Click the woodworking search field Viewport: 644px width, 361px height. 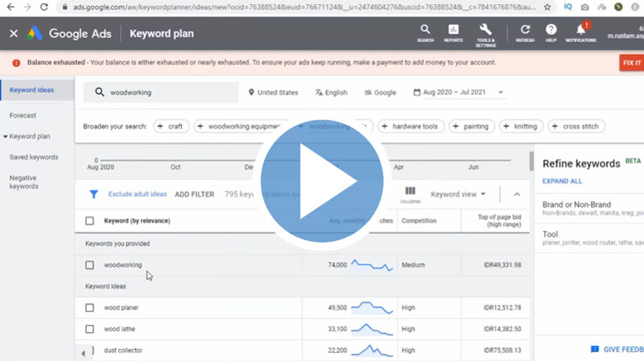tap(160, 92)
